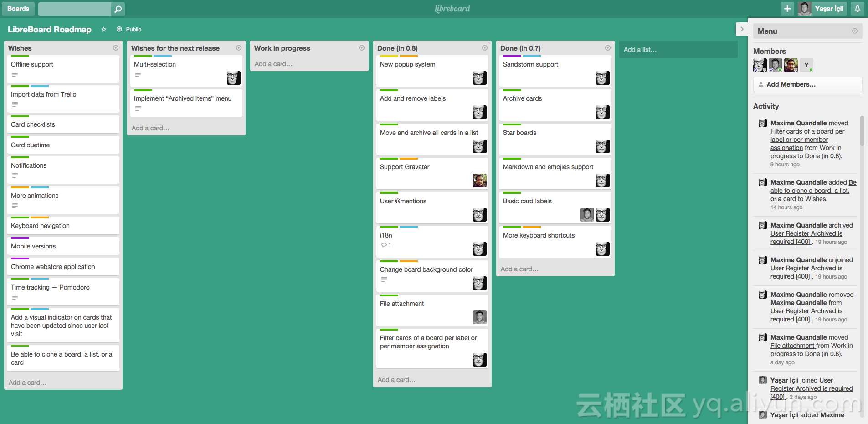Click avatar on More keyboard shortcuts card
Viewport: 868px width, 424px height.
(603, 249)
